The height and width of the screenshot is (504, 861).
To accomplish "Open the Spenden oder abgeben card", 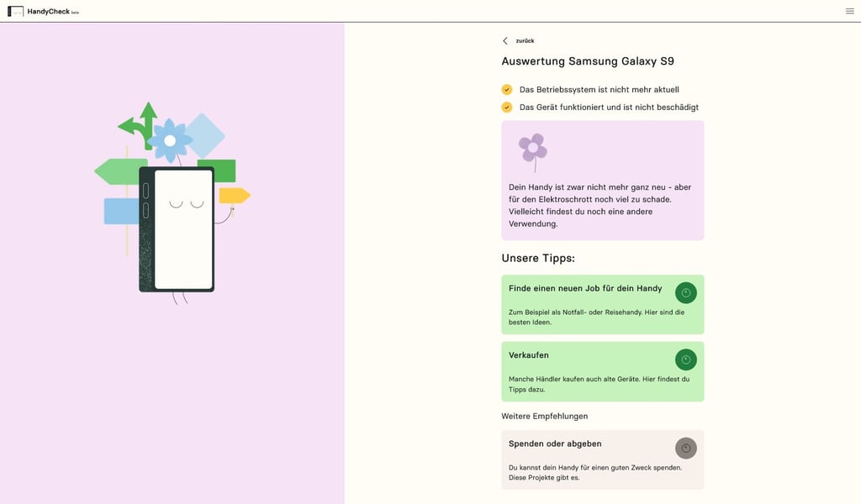I will click(x=602, y=459).
